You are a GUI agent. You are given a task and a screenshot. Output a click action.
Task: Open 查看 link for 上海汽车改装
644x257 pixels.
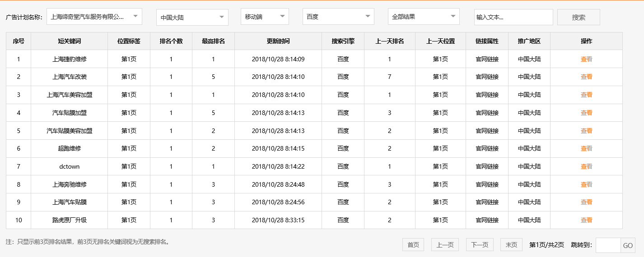point(586,77)
